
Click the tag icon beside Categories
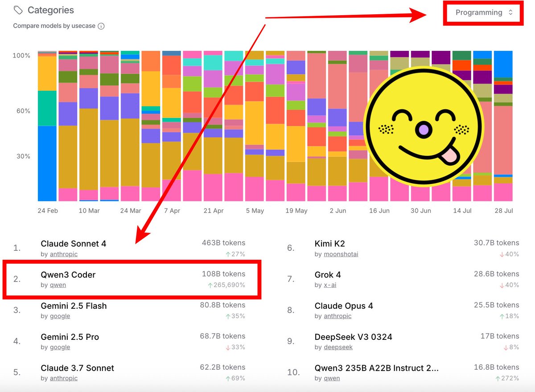pyautogui.click(x=18, y=10)
